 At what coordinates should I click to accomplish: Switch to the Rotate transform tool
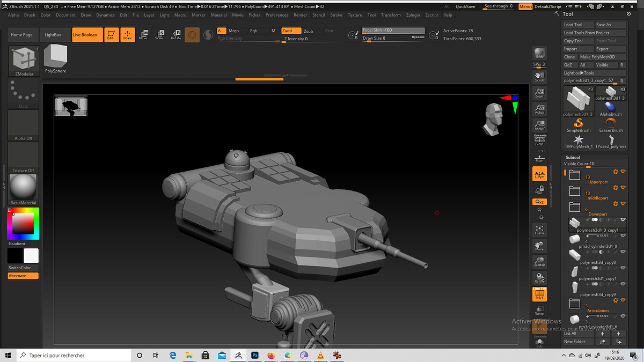(175, 35)
